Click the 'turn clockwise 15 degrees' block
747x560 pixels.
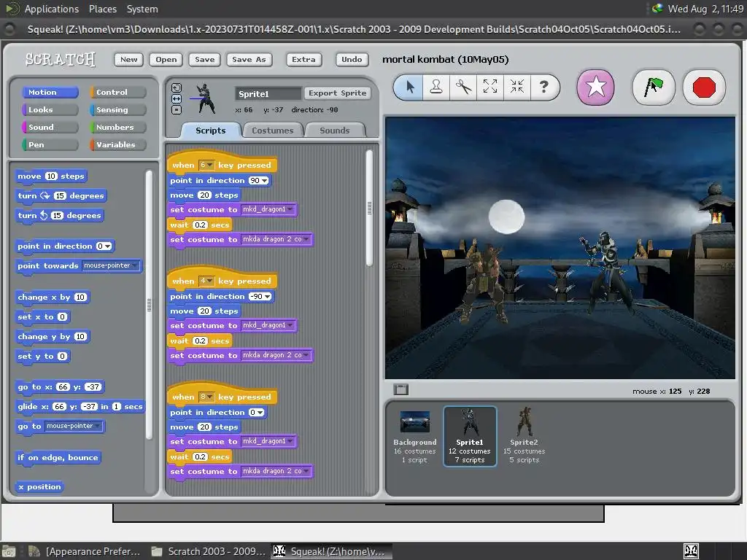point(61,195)
